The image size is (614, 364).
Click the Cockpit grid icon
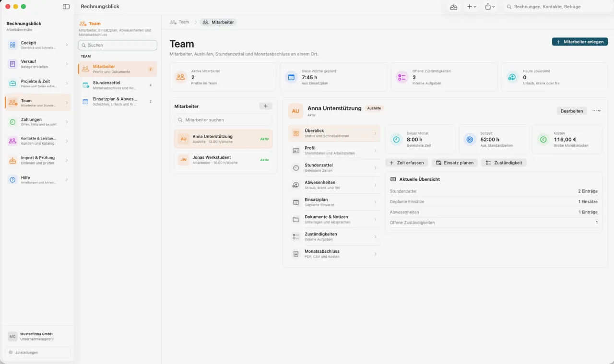pyautogui.click(x=13, y=45)
